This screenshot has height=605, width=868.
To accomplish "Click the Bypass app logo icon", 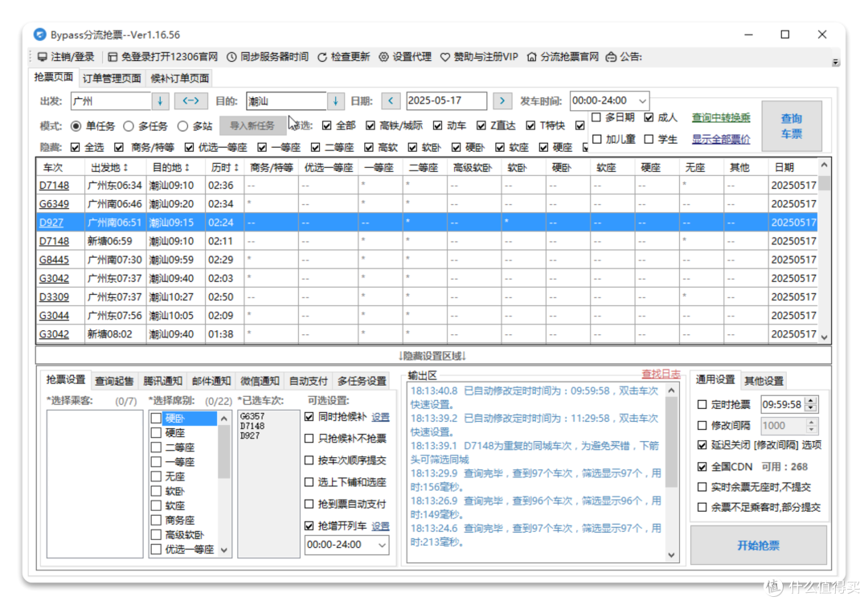I will 39,35.
